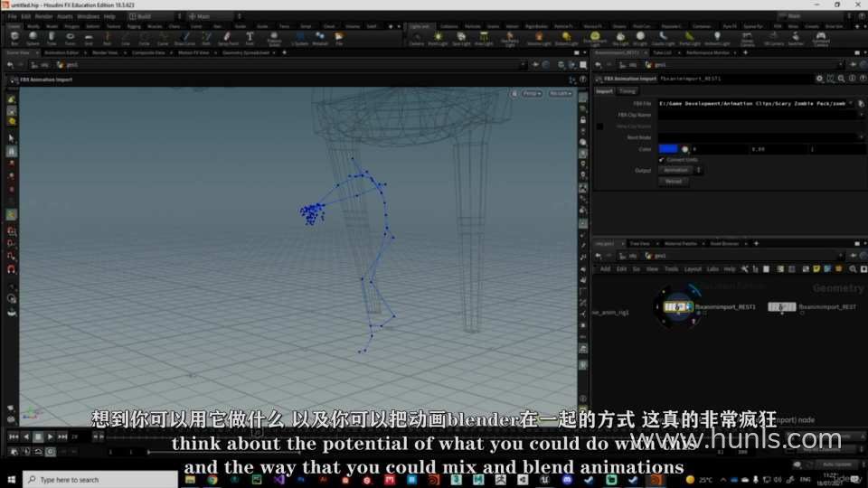This screenshot has width=868, height=488.
Task: Click the parameter pane search icon
Action: click(x=842, y=79)
